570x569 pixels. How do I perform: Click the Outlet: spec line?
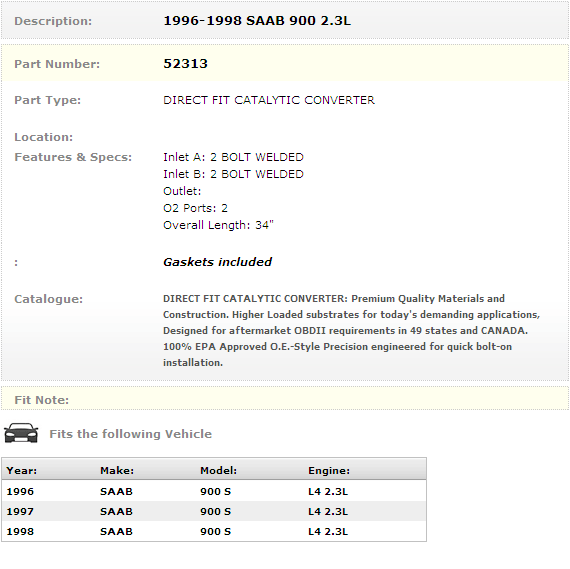pyautogui.click(x=182, y=191)
